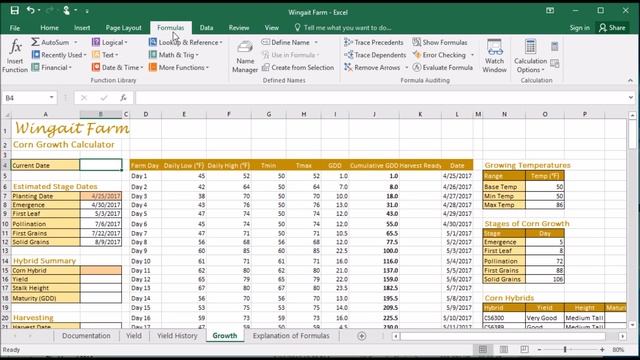This screenshot has height=360, width=640.
Task: Click the AutoSum sigma icon
Action: tap(36, 42)
